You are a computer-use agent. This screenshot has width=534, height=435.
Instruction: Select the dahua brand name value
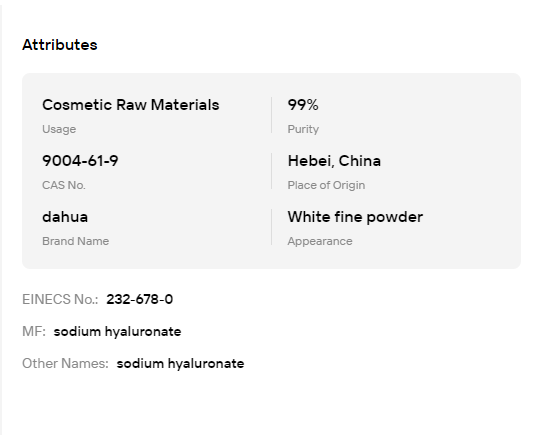pos(65,217)
